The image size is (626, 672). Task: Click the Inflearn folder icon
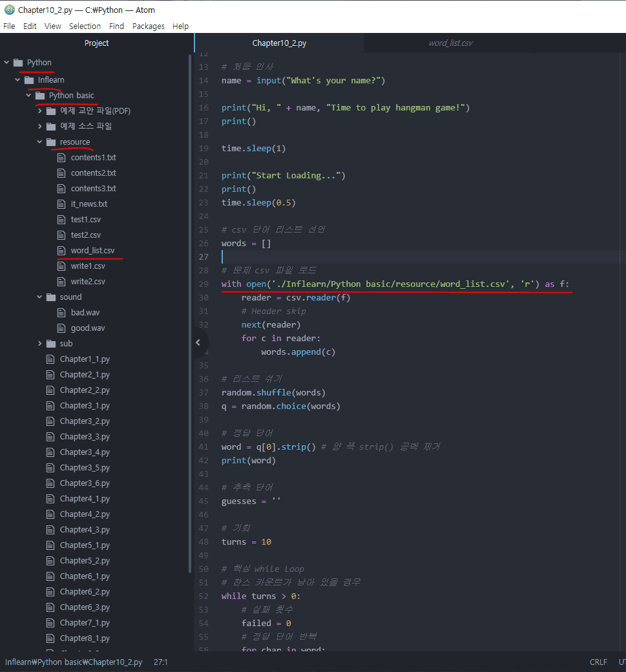pos(29,79)
